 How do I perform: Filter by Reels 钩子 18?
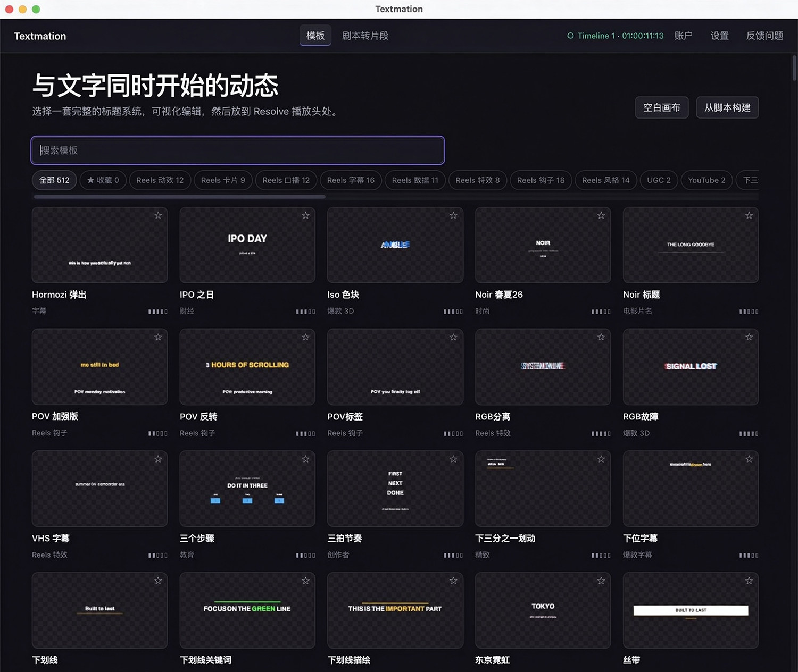coord(541,180)
